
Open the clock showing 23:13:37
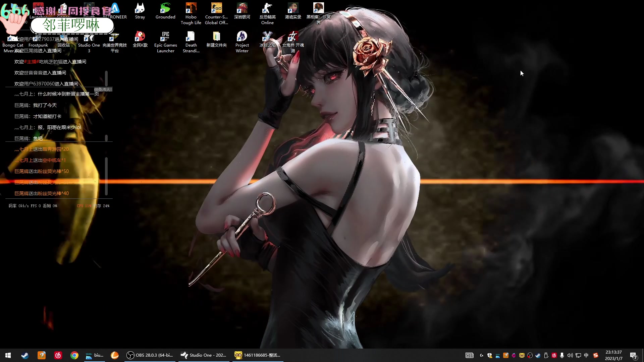point(613,355)
